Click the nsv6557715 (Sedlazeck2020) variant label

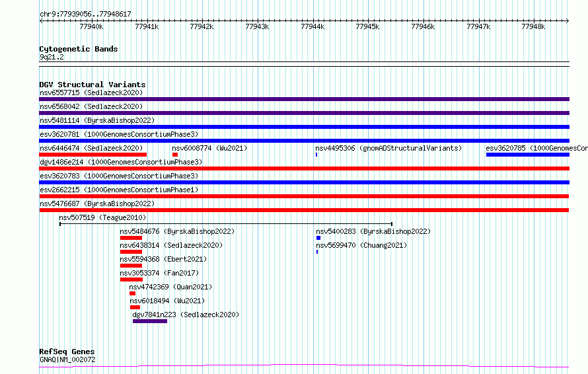click(x=91, y=93)
